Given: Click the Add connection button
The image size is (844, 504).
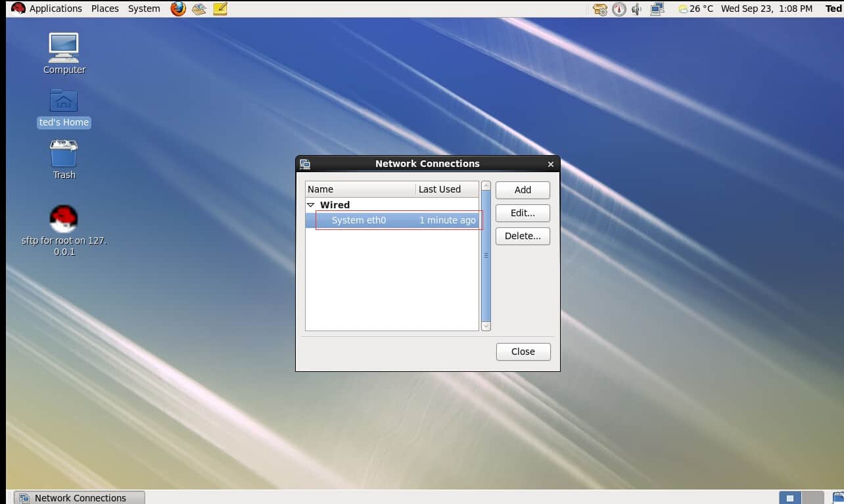Looking at the screenshot, I should click(x=523, y=190).
